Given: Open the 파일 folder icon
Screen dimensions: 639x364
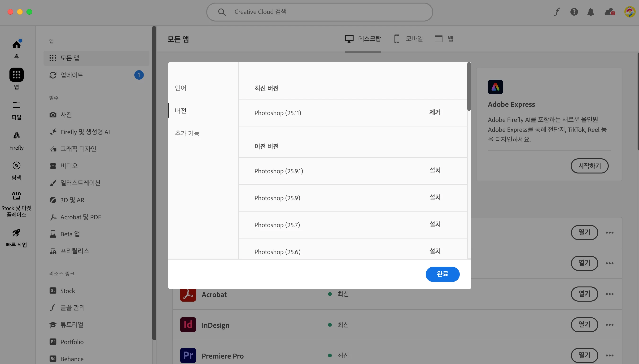Looking at the screenshot, I should click(17, 105).
